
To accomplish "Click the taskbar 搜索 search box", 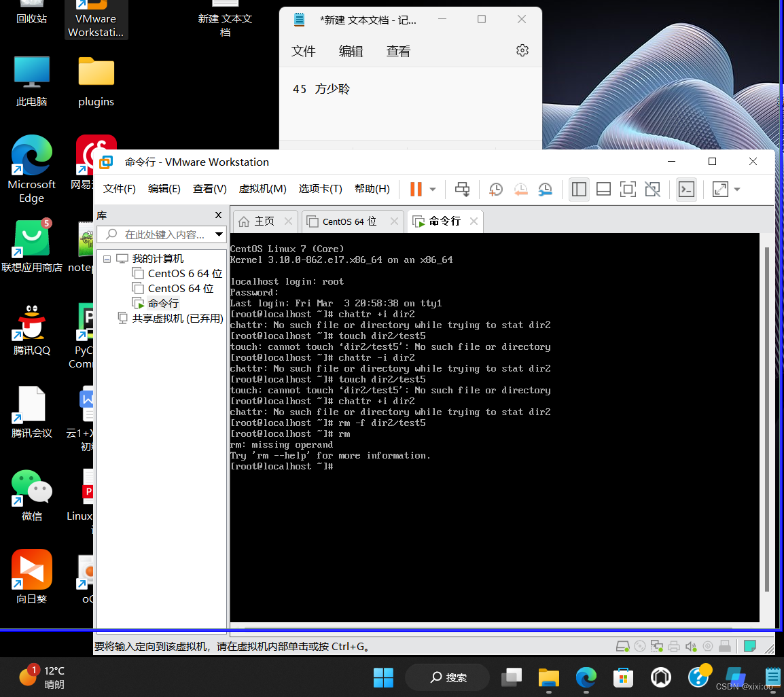I will pos(447,677).
